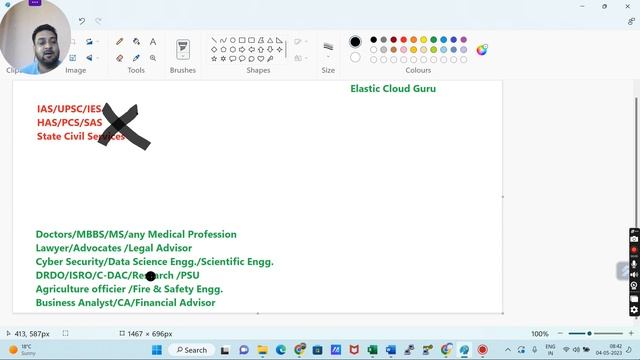
Task: Click the 'Doctors/MBBS/MS/any Medical Profession' line
Action: click(x=136, y=234)
